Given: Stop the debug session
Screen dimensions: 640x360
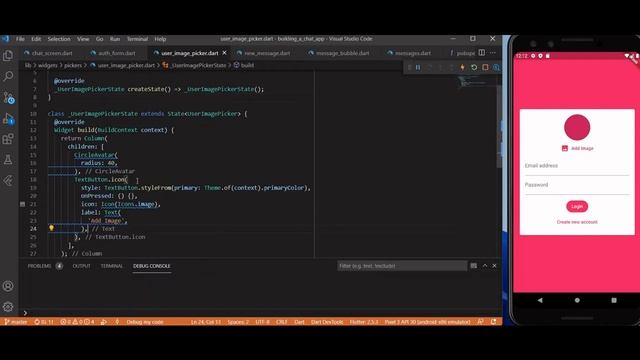Looking at the screenshot, I should click(485, 67).
